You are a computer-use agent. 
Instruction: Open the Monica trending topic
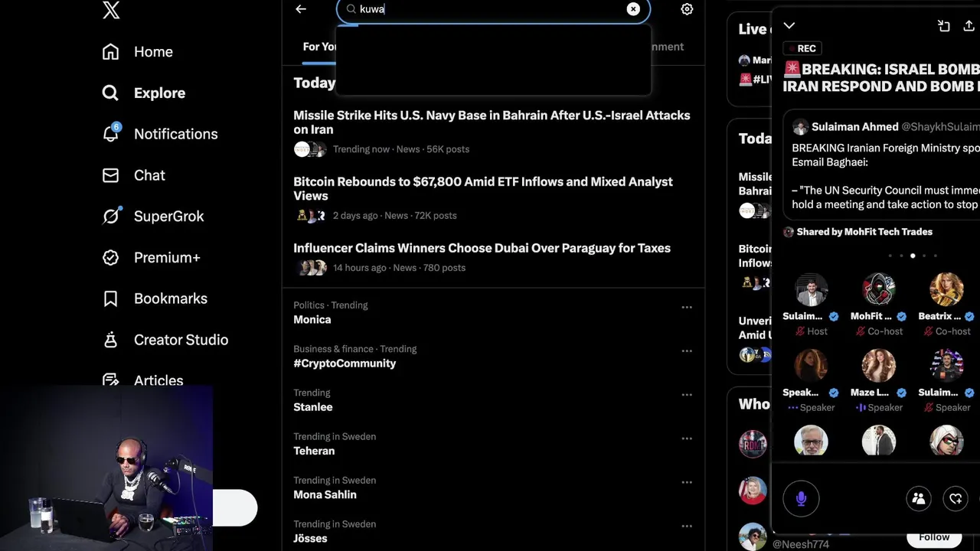point(312,320)
